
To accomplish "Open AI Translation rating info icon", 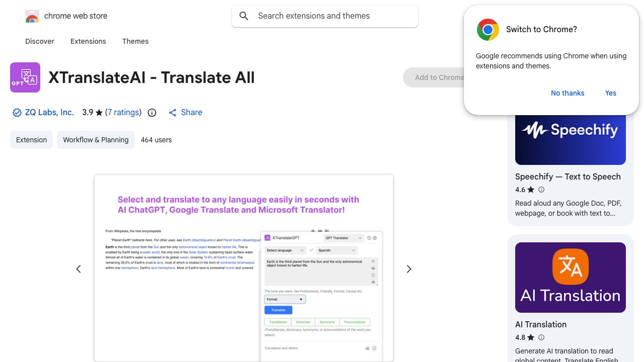I will [x=541, y=337].
